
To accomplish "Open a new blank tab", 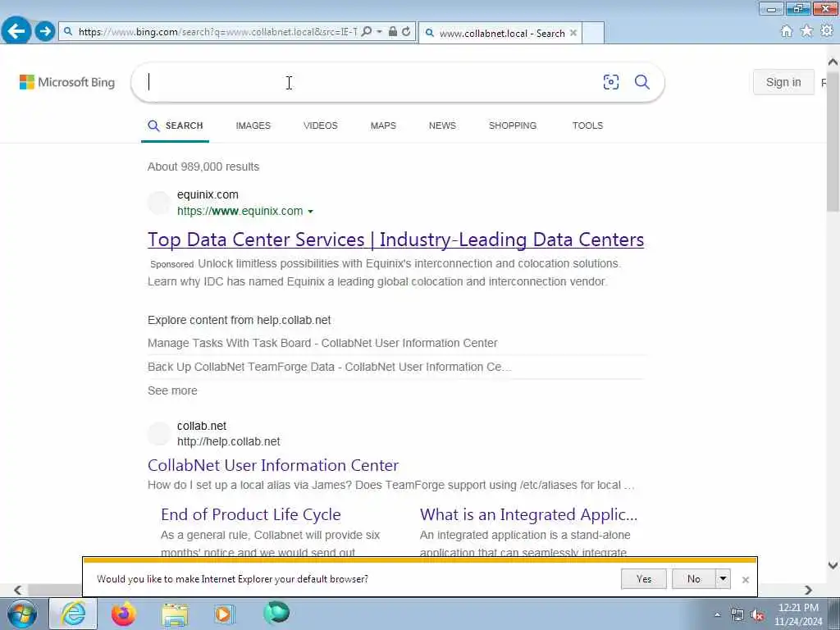I will click(x=593, y=33).
